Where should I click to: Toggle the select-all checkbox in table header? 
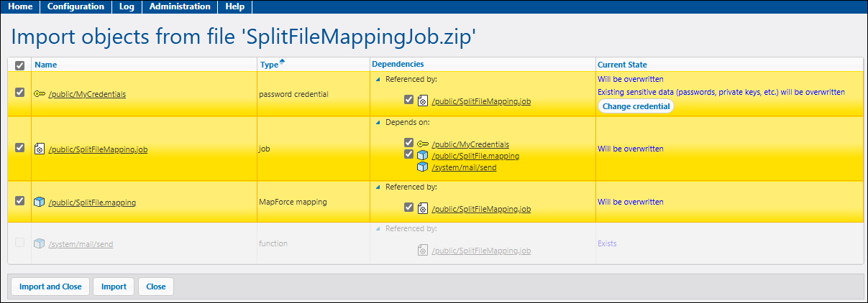pyautogui.click(x=20, y=65)
